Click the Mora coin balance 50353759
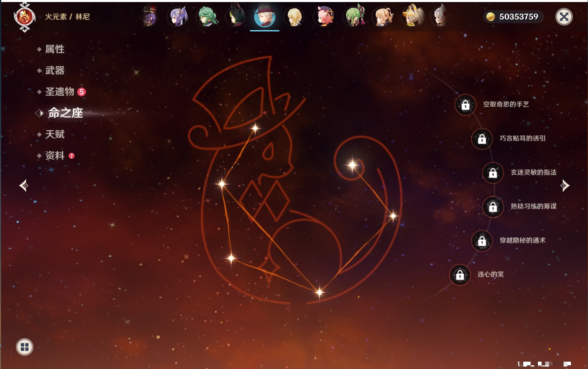 point(513,17)
